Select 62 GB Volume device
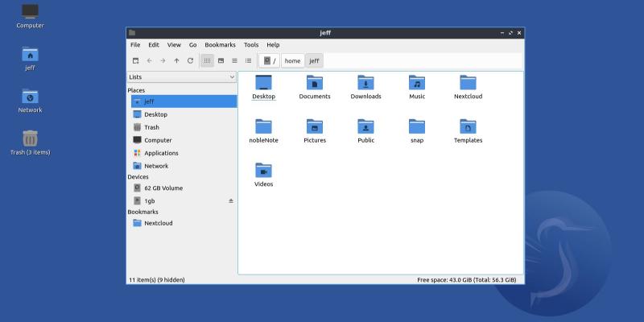The height and width of the screenshot is (322, 644). (184, 188)
